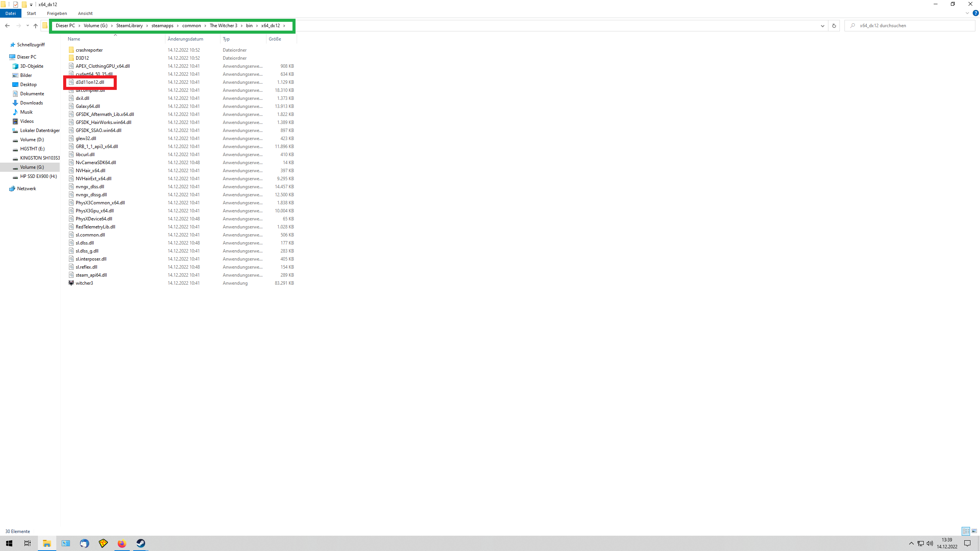
Task: Open the witcher3 application file
Action: click(84, 283)
